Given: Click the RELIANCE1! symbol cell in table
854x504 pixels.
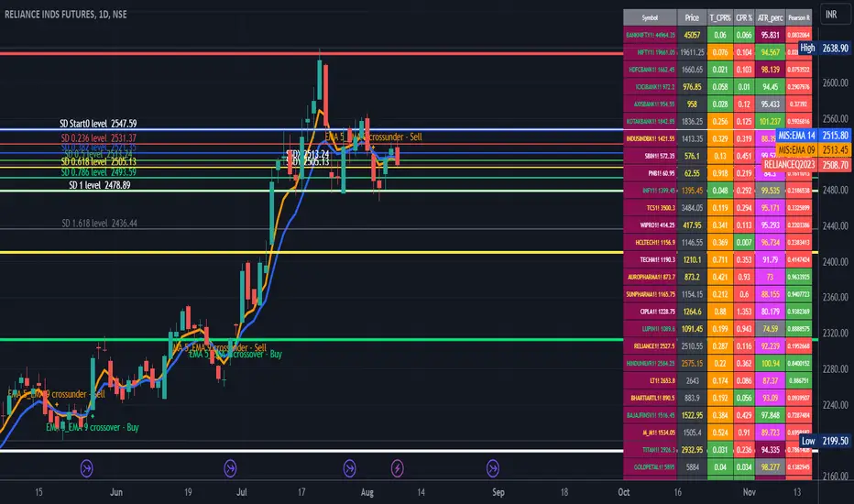Looking at the screenshot, I should click(650, 346).
